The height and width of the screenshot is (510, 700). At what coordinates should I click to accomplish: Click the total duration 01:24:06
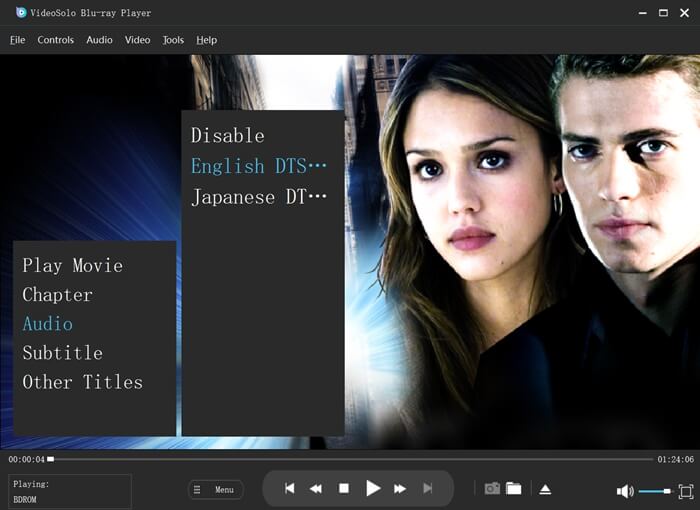pyautogui.click(x=675, y=459)
